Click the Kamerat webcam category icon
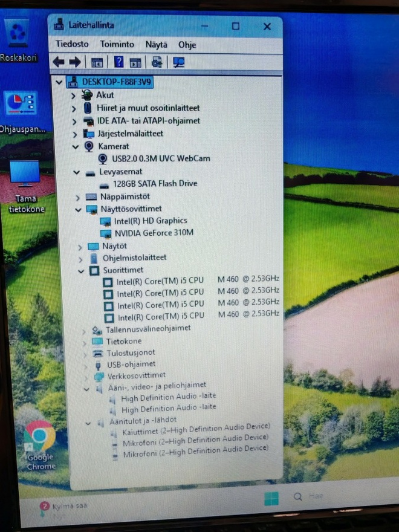This screenshot has width=399, height=532. tap(89, 146)
